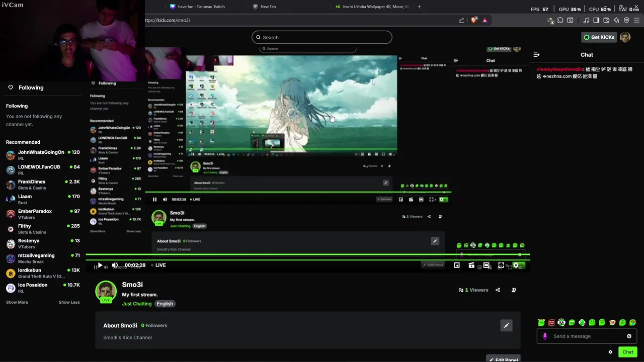Open the Brave hamburger main menu
The height and width of the screenshot is (362, 644).
(636, 20)
